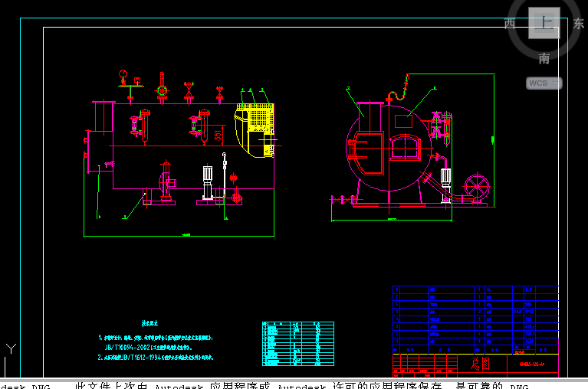Click the red drawing number in title block

tap(531, 364)
